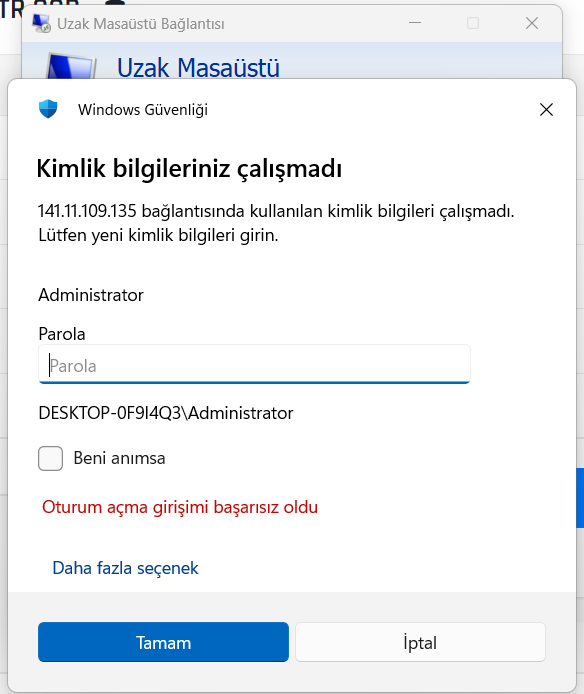Click the 141.11.109.135 connection message text
The height and width of the screenshot is (694, 584).
point(276,223)
